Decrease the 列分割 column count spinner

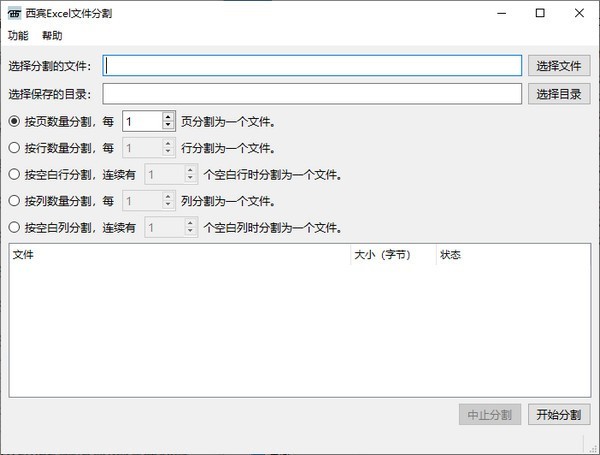coord(168,205)
